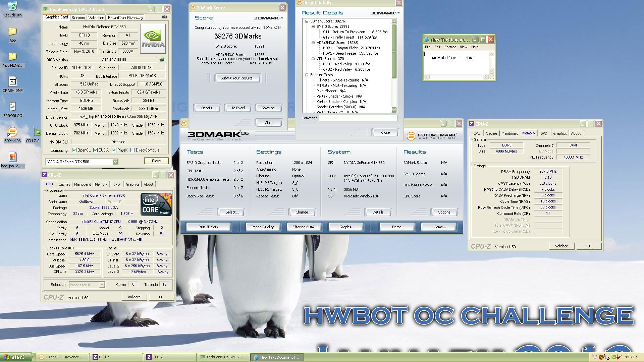Enable the DirectCompute checkbox
644x362 pixels.
[133, 150]
